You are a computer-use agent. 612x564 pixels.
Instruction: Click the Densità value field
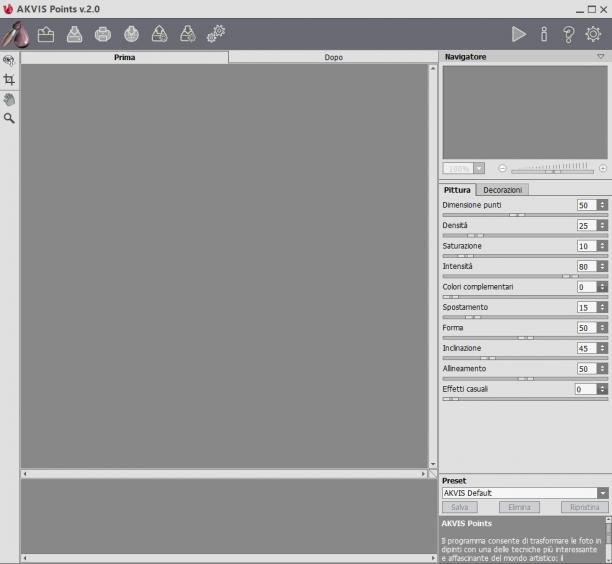tap(587, 226)
